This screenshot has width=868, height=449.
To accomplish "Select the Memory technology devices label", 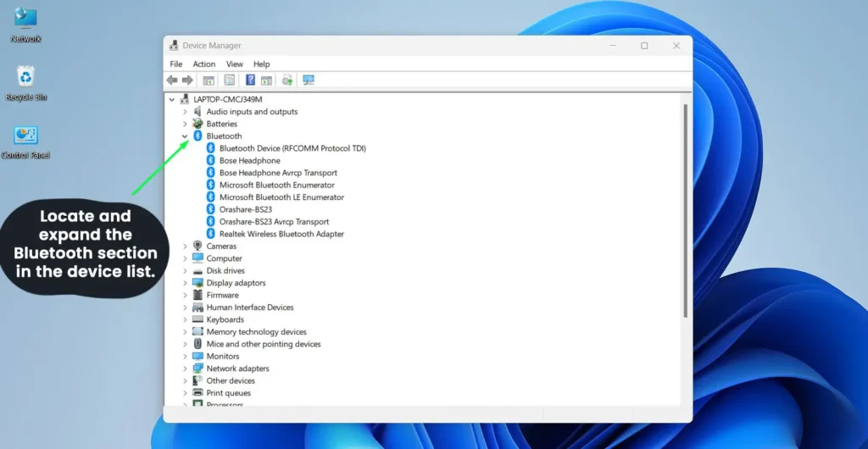I will [256, 332].
